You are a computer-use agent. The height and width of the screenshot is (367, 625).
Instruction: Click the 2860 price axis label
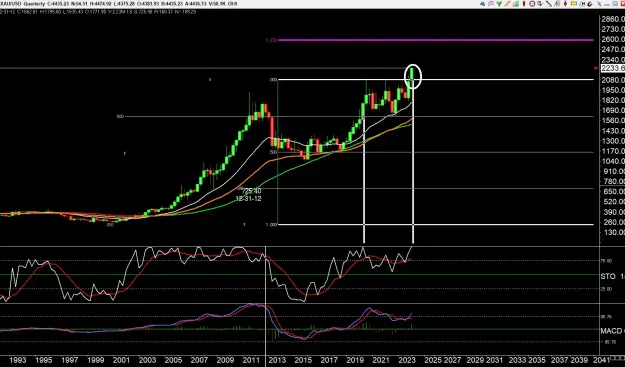[613, 19]
